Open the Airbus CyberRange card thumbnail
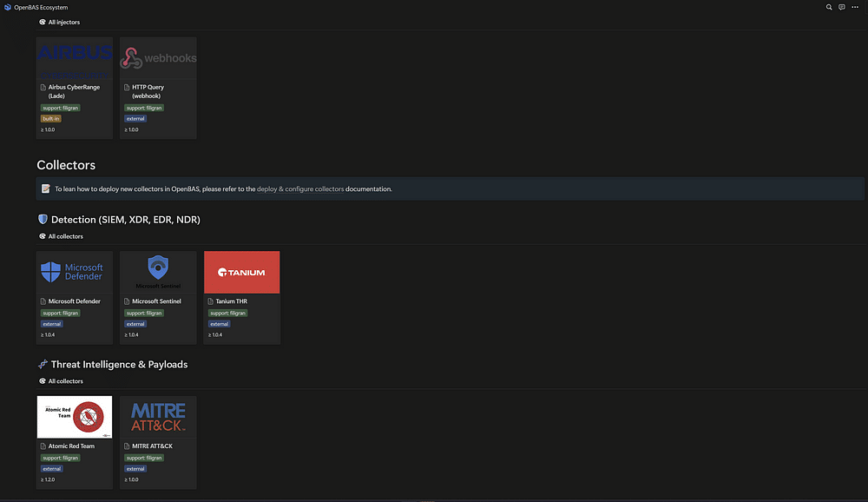This screenshot has width=868, height=502. coord(75,57)
